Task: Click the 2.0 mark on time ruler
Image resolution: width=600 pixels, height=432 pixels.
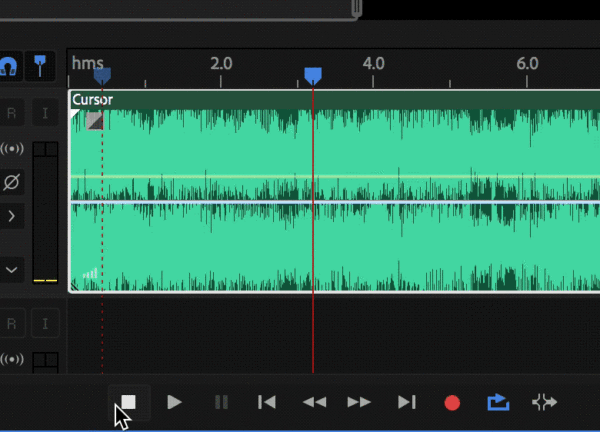Action: [221, 64]
